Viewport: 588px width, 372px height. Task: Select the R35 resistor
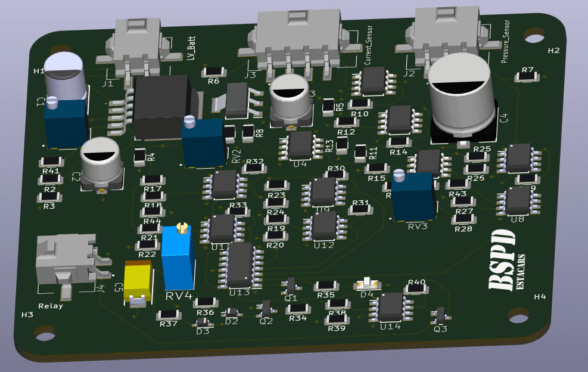coord(326,286)
